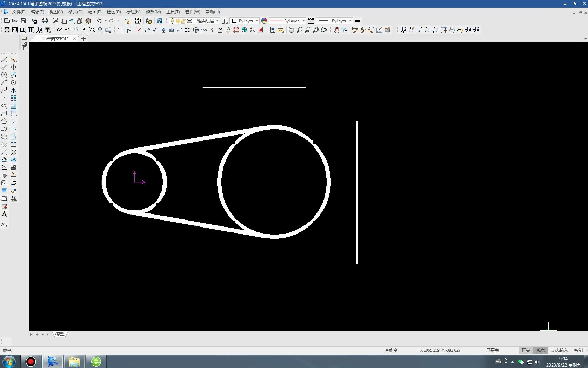Viewport: 588px width, 368px height.
Task: Click the Windows Start button
Action: click(9, 361)
